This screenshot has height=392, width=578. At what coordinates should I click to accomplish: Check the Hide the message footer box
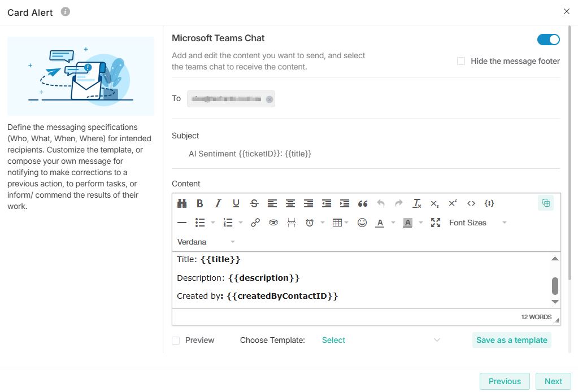461,61
